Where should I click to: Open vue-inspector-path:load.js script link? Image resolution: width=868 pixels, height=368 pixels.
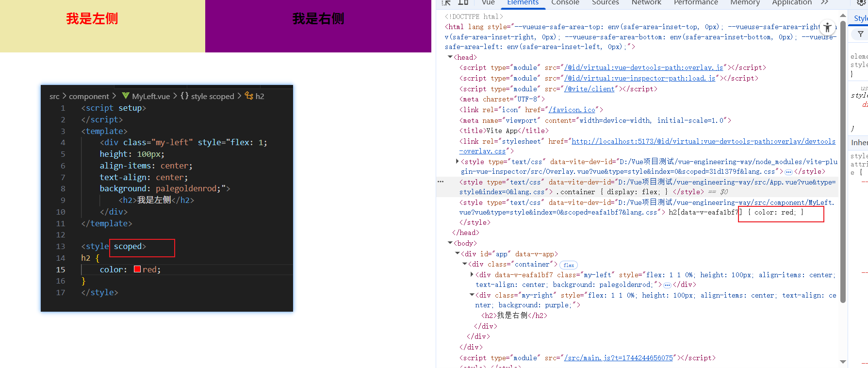(640, 78)
